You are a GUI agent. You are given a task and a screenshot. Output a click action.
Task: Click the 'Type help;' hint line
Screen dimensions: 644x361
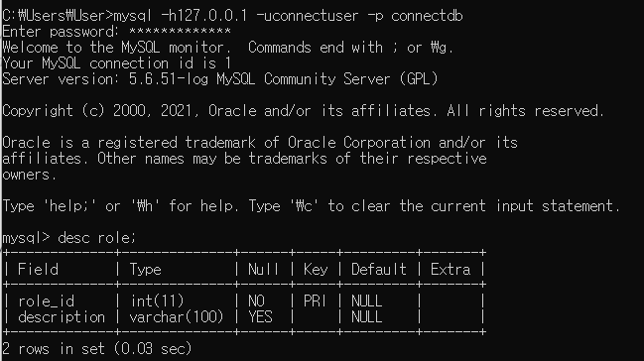(311, 205)
